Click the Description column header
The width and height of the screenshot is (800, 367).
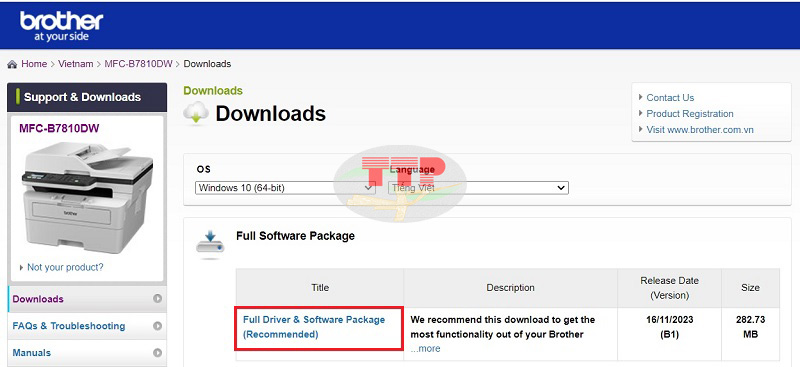[x=510, y=288]
